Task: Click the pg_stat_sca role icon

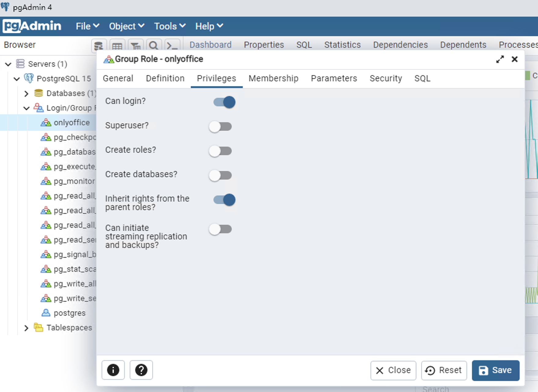Action: click(46, 269)
